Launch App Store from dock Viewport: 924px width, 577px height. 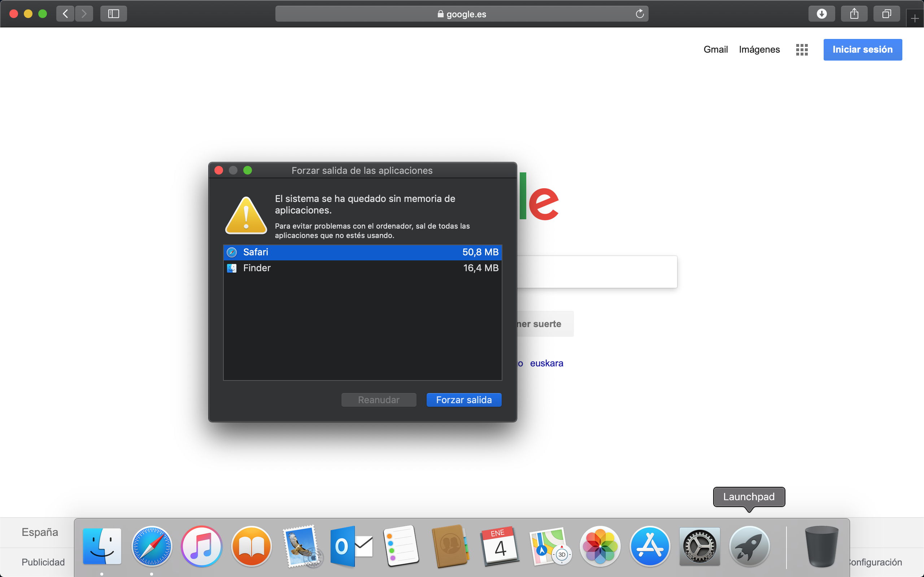650,546
